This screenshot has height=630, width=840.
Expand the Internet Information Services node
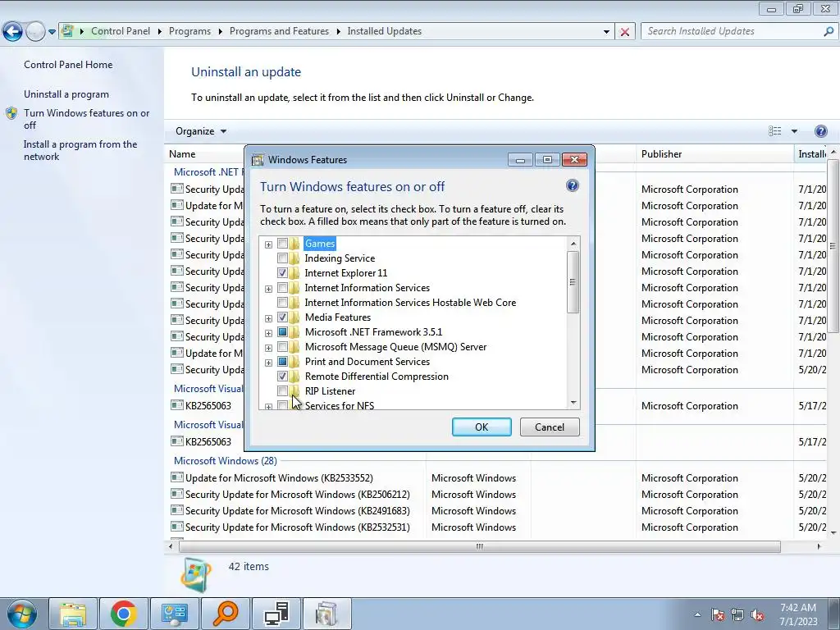(x=268, y=289)
